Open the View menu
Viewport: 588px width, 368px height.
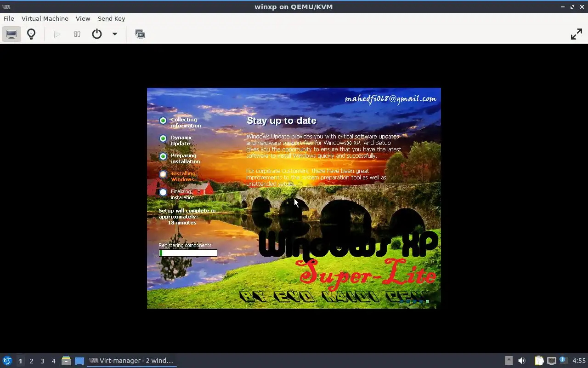(x=83, y=18)
